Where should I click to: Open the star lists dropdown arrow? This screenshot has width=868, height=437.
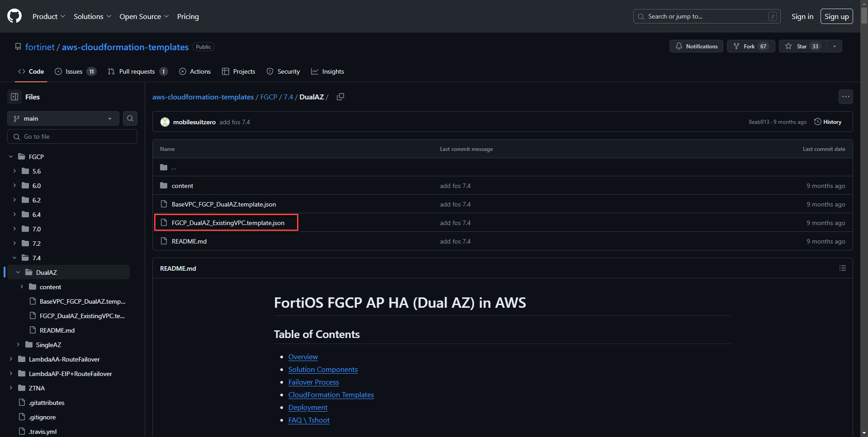pyautogui.click(x=835, y=46)
